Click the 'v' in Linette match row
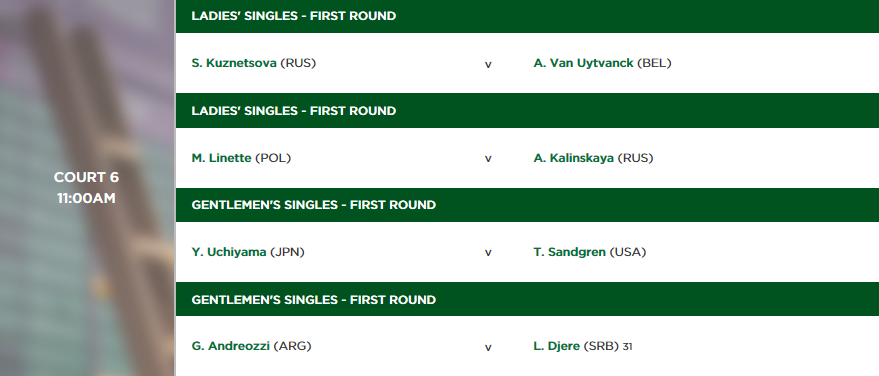Image resolution: width=879 pixels, height=376 pixels. (x=488, y=159)
